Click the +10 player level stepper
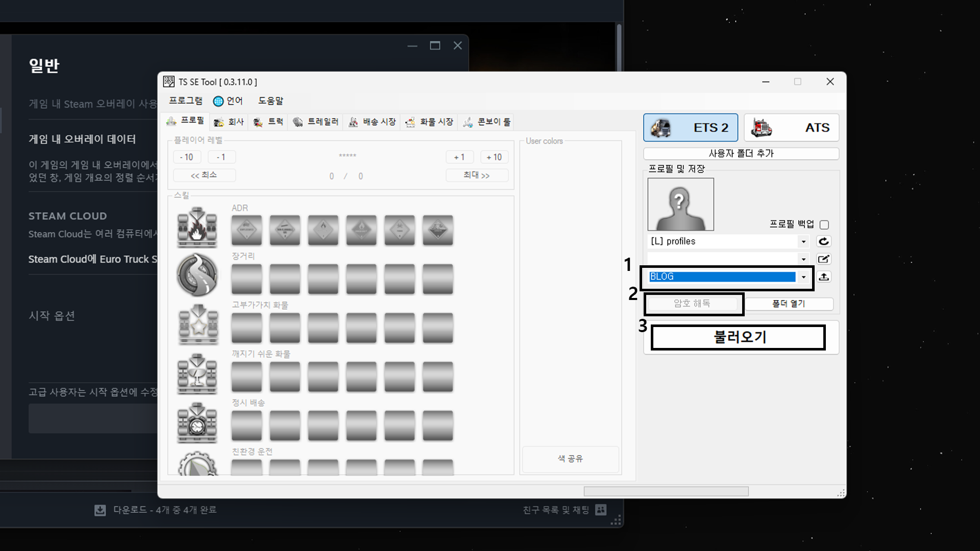This screenshot has width=980, height=551. coord(494,157)
